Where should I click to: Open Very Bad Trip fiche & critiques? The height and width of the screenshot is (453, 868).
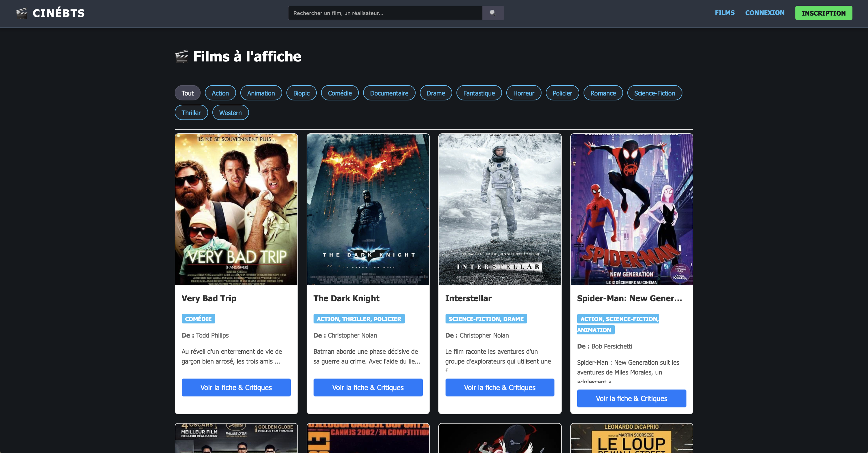(x=236, y=388)
